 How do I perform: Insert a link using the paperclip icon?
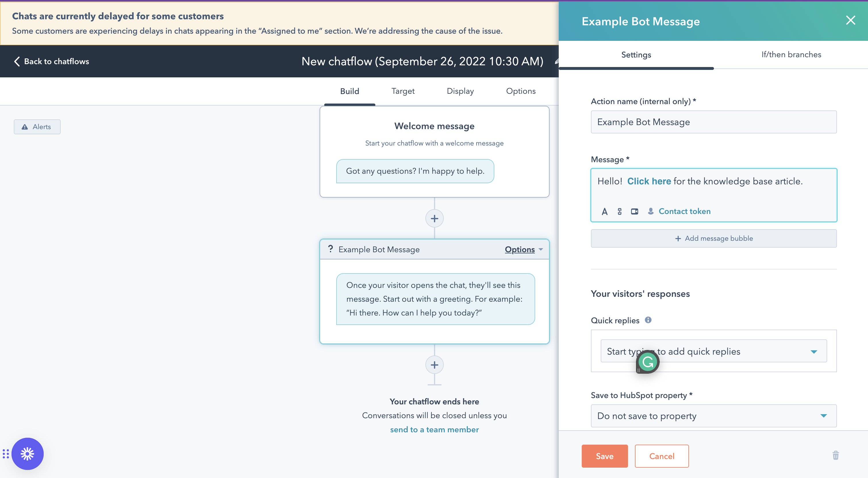pyautogui.click(x=620, y=211)
